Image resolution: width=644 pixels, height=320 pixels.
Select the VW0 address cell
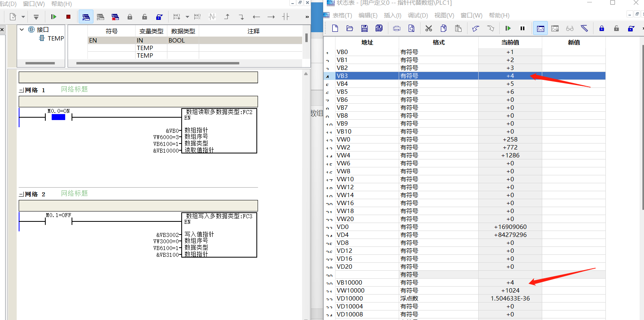coord(367,139)
